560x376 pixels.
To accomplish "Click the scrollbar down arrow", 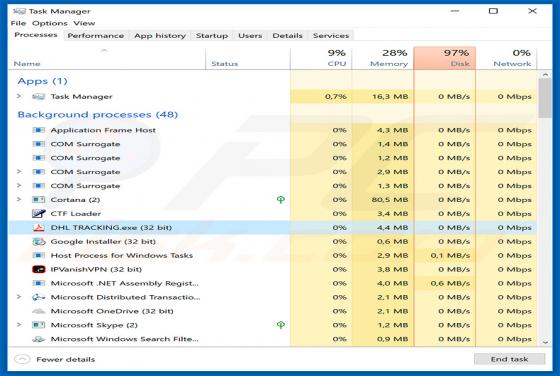I will tap(545, 342).
